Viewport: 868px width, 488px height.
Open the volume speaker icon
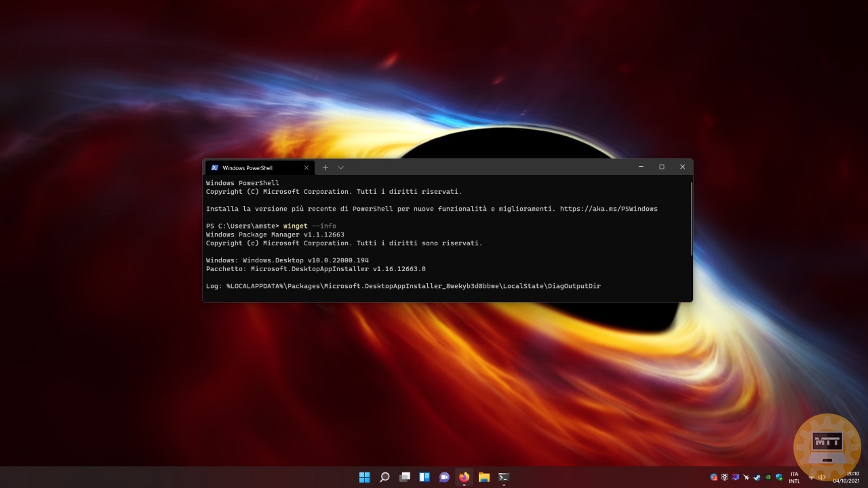click(x=821, y=477)
